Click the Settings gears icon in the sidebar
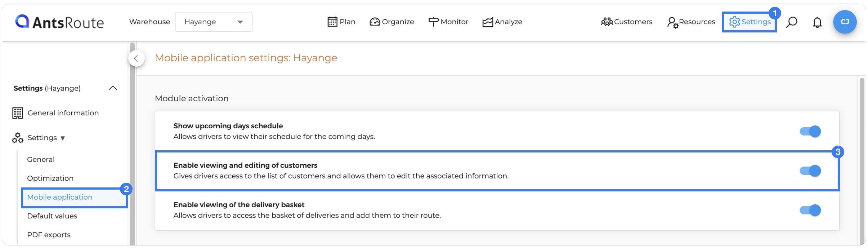The image size is (868, 248). click(18, 138)
